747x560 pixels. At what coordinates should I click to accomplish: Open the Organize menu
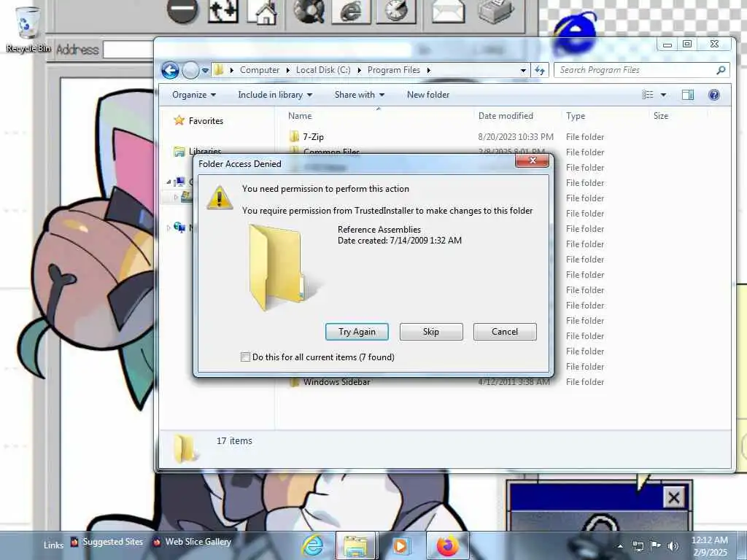194,95
